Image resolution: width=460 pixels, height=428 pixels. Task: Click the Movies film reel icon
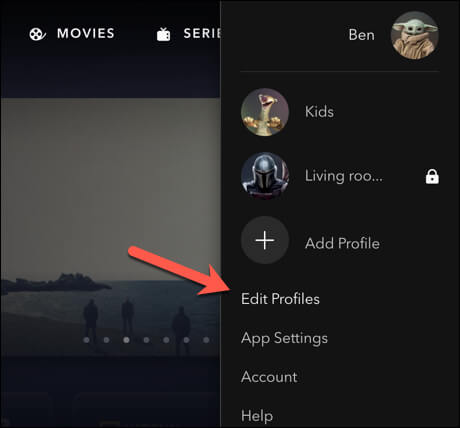(x=37, y=34)
